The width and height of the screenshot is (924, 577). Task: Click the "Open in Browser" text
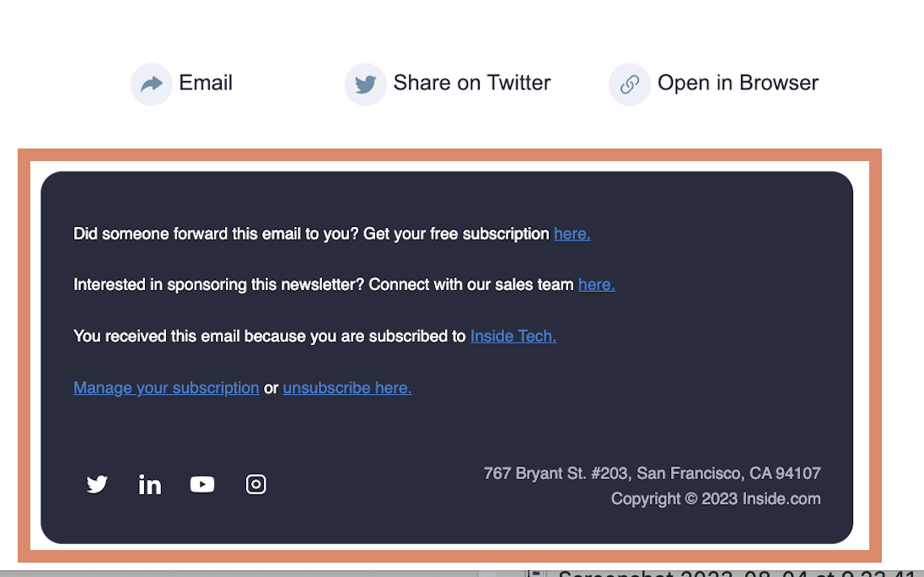point(738,83)
